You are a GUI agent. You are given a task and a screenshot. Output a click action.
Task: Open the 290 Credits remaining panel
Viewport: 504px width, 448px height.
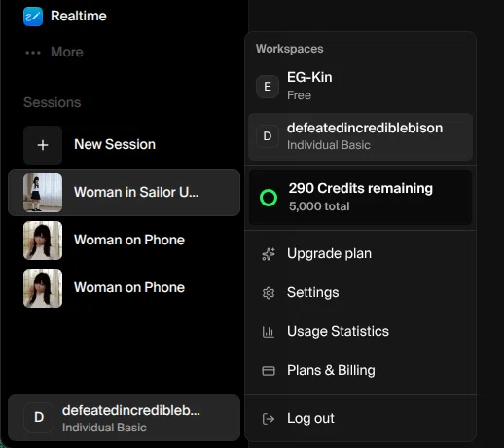click(x=360, y=198)
